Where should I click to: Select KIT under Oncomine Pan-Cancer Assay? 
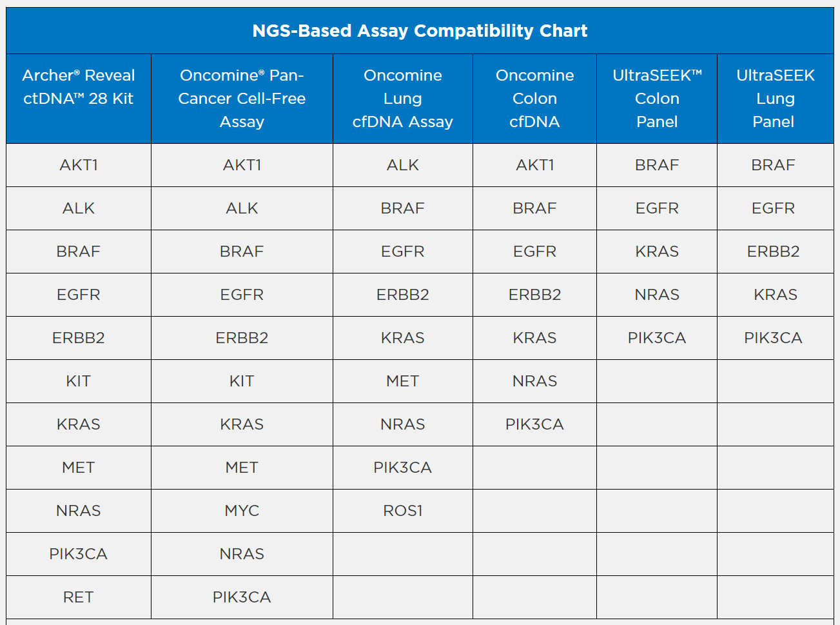click(x=242, y=381)
